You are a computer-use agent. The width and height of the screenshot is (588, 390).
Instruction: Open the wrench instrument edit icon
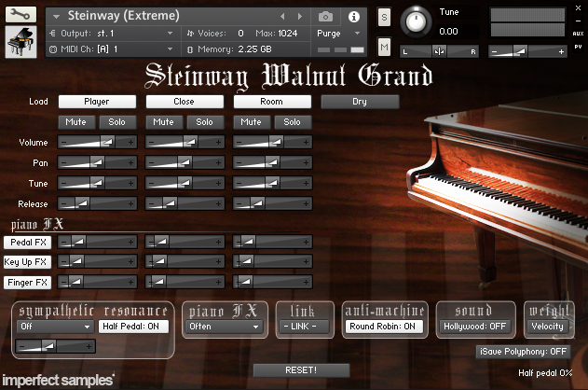point(21,15)
